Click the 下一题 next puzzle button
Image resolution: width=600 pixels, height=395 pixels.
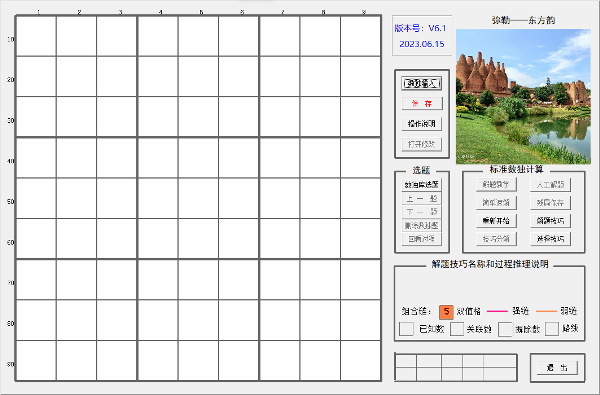422,212
